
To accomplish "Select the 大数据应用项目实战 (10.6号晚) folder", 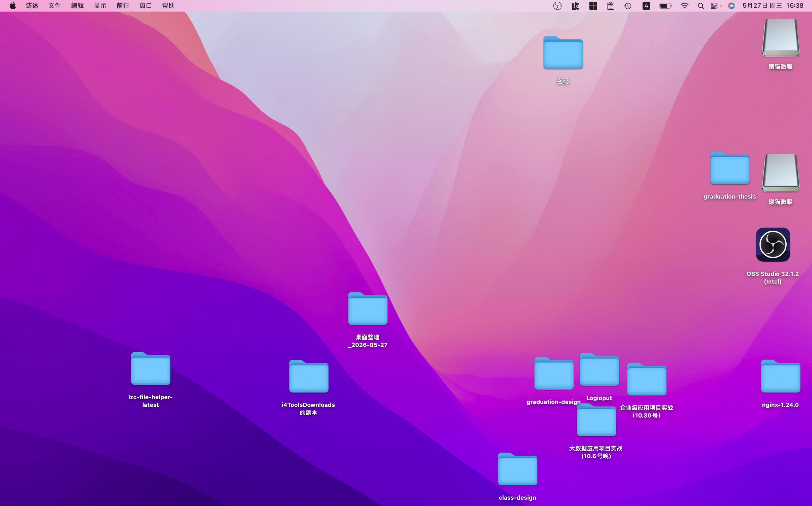I will [596, 420].
